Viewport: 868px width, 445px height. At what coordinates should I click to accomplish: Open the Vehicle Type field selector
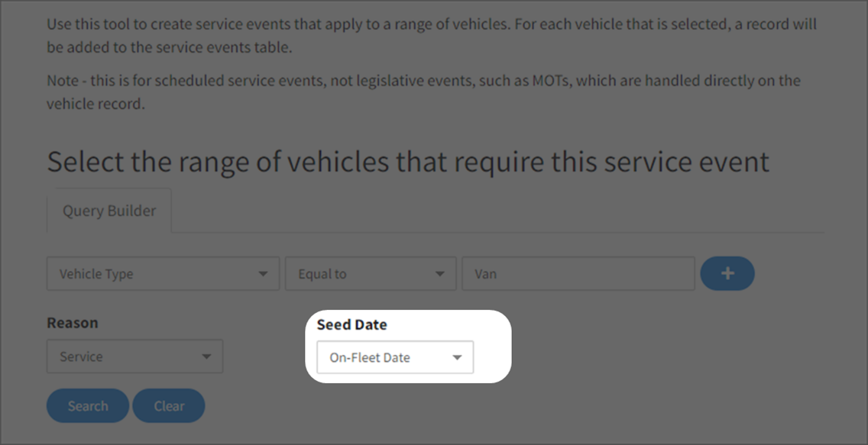(x=162, y=274)
